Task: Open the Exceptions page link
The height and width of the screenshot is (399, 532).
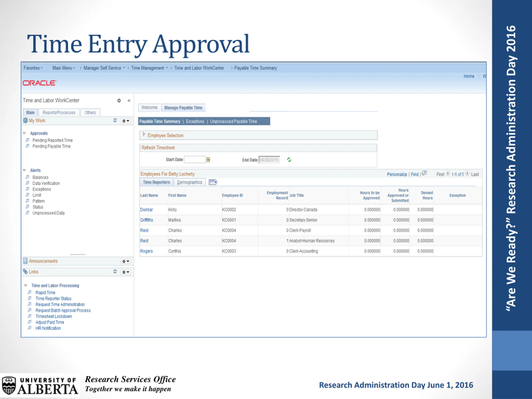Action: click(195, 121)
